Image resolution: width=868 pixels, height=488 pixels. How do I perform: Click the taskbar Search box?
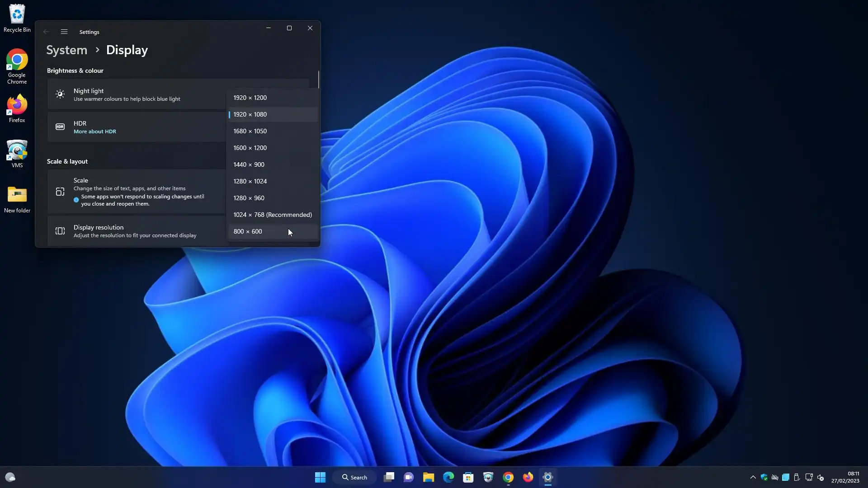354,478
